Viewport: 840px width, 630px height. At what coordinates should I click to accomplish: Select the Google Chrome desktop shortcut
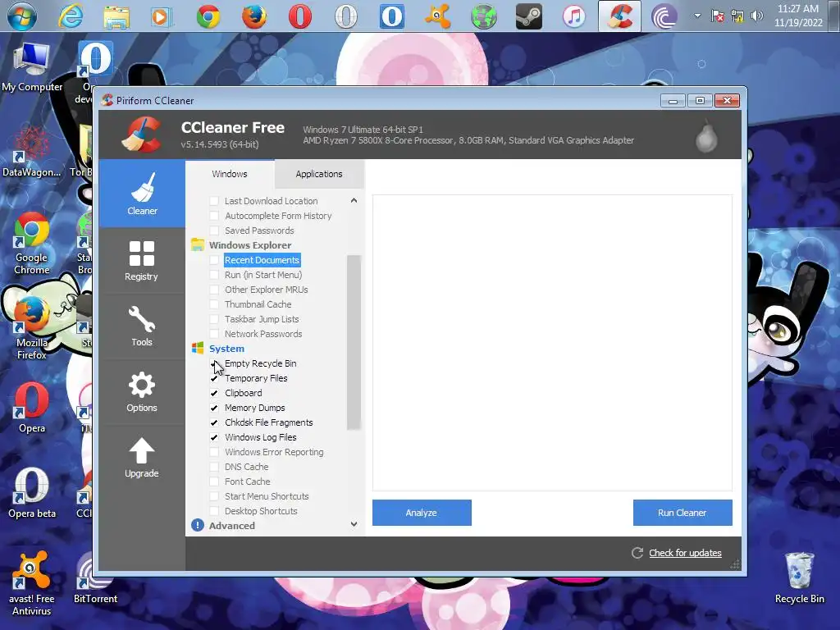[32, 244]
